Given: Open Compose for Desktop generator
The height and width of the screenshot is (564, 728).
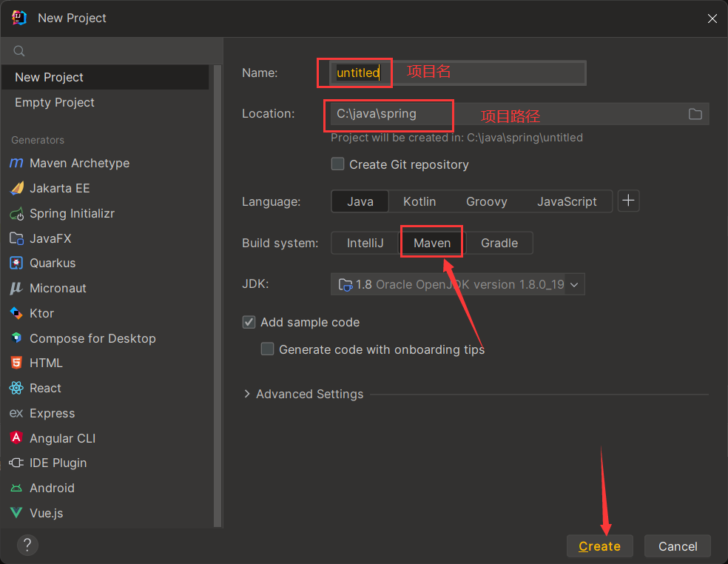Looking at the screenshot, I should pos(105,338).
